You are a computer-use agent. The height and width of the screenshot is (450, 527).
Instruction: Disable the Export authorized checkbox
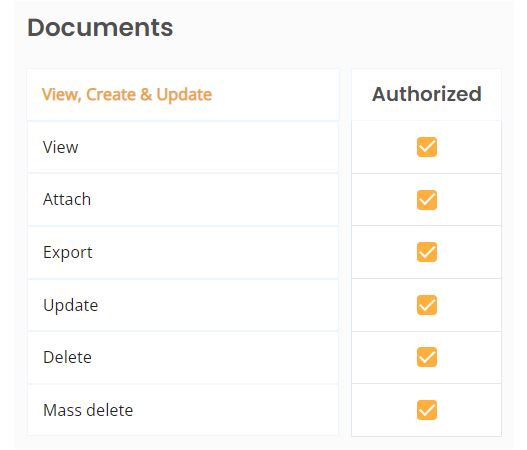tap(427, 252)
